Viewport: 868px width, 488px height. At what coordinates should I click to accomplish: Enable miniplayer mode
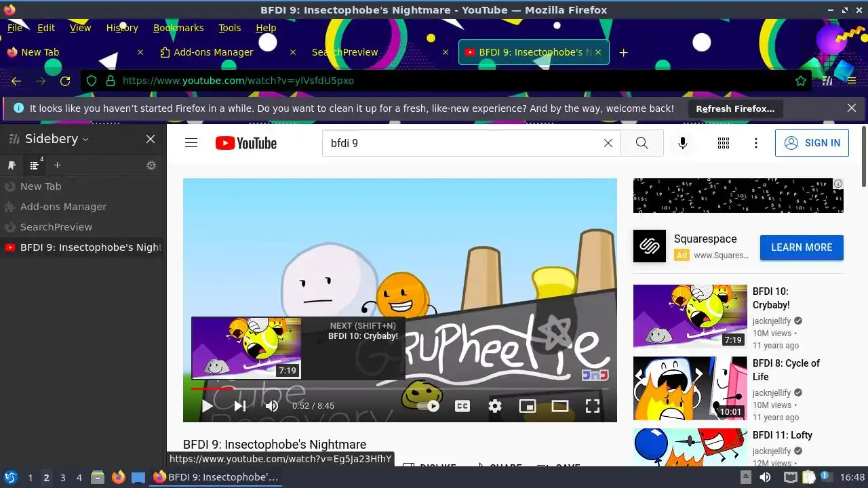[x=528, y=406]
